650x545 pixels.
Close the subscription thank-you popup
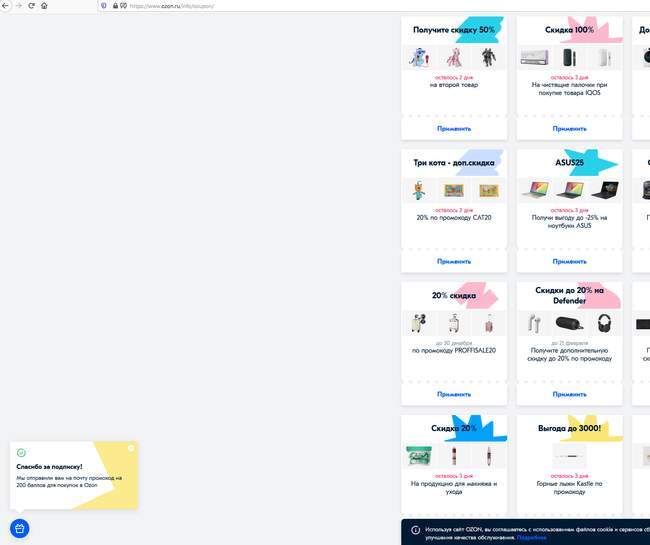point(131,448)
